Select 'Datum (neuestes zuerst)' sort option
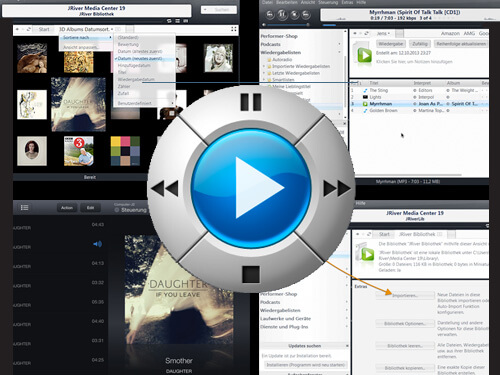Image resolution: width=500 pixels, height=375 pixels. pos(140,58)
